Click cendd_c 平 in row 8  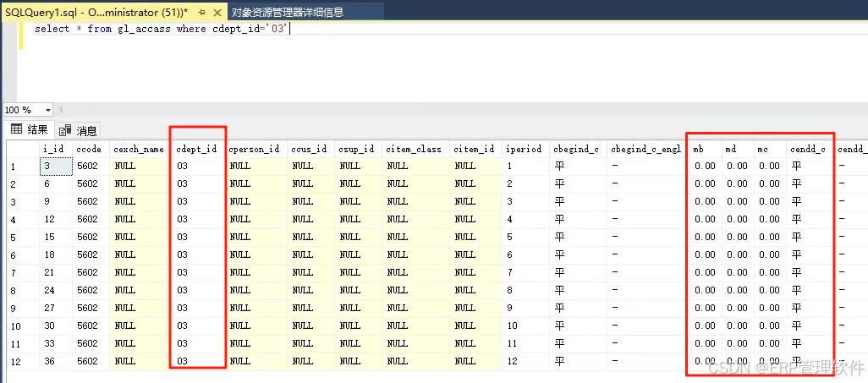tap(810, 290)
